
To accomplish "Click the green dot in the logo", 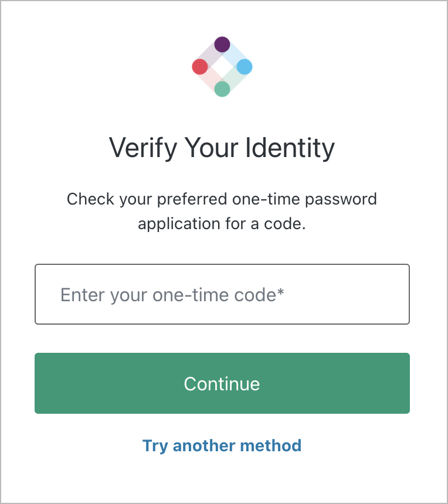I will [222, 89].
